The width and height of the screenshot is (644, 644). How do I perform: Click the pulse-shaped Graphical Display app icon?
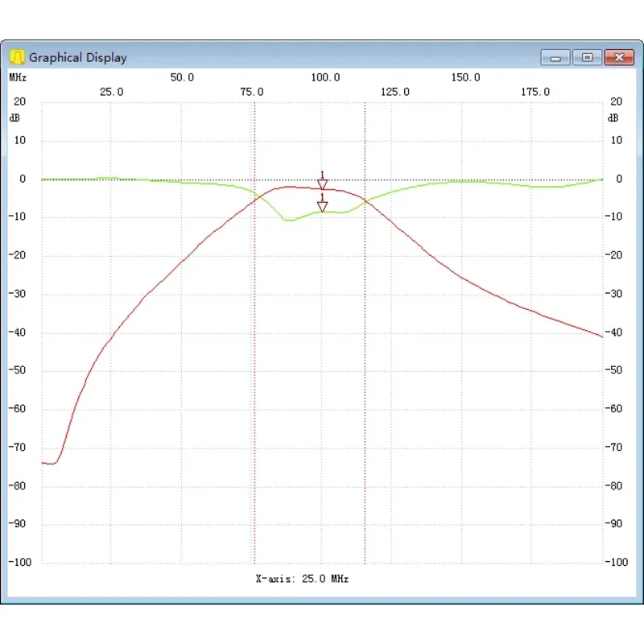18,57
